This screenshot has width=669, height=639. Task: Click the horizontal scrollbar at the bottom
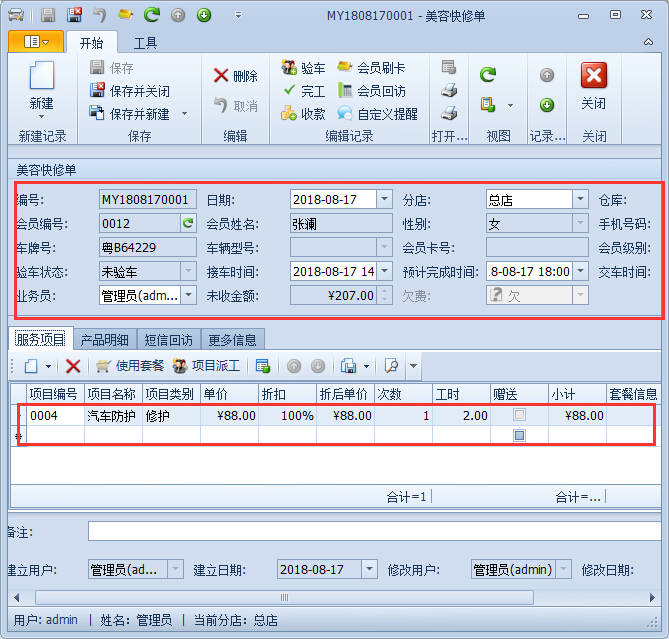coord(300,597)
